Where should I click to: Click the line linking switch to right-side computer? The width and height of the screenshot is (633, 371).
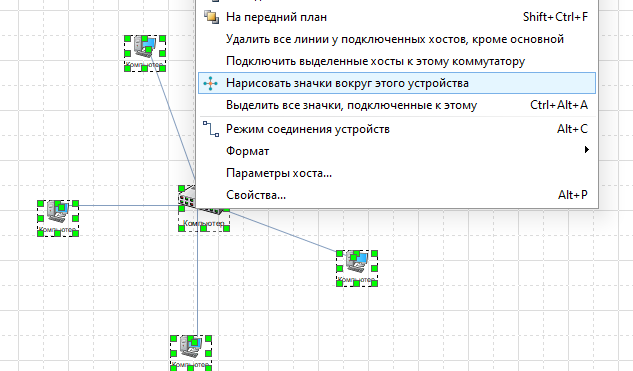click(283, 231)
